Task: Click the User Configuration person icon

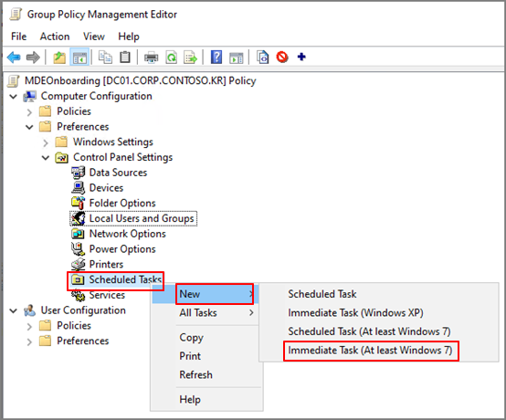Action: click(x=30, y=310)
